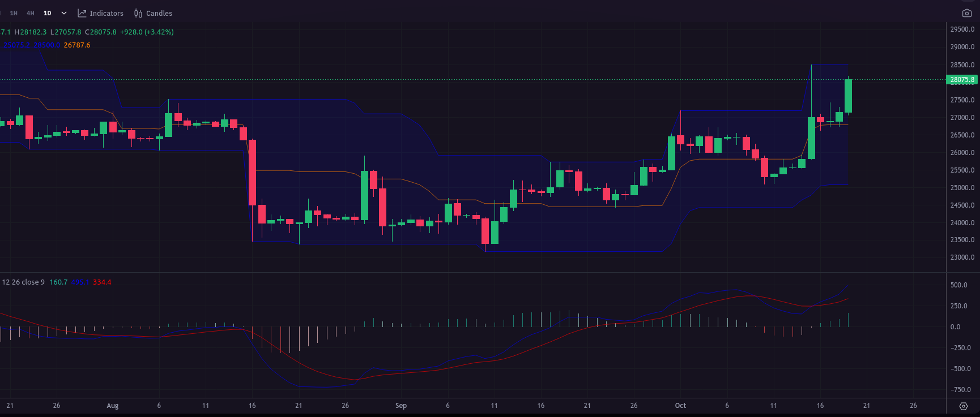Click the Aug date label on time axis
Viewport: 980px width, 417px height.
click(x=113, y=406)
